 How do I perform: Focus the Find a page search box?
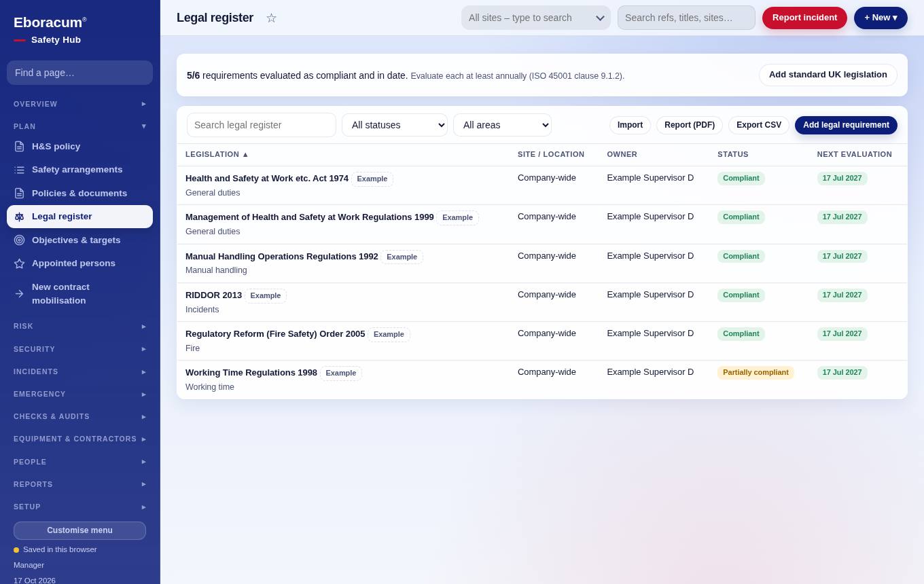click(79, 73)
